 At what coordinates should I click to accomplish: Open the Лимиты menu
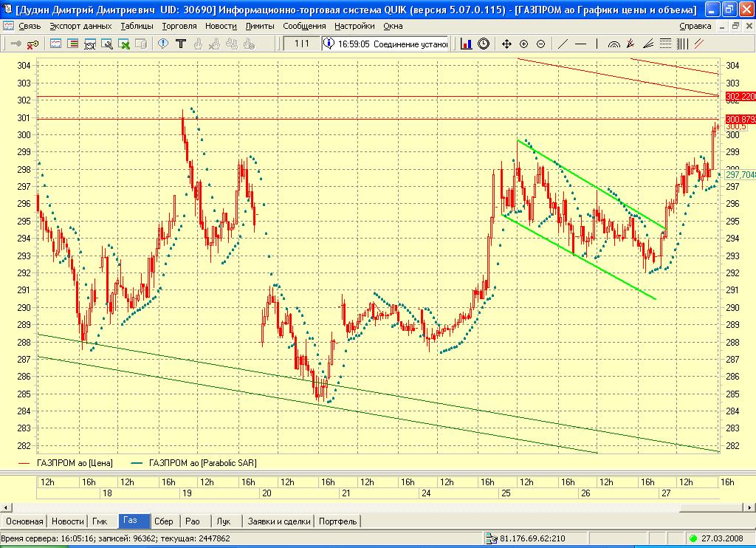click(260, 26)
